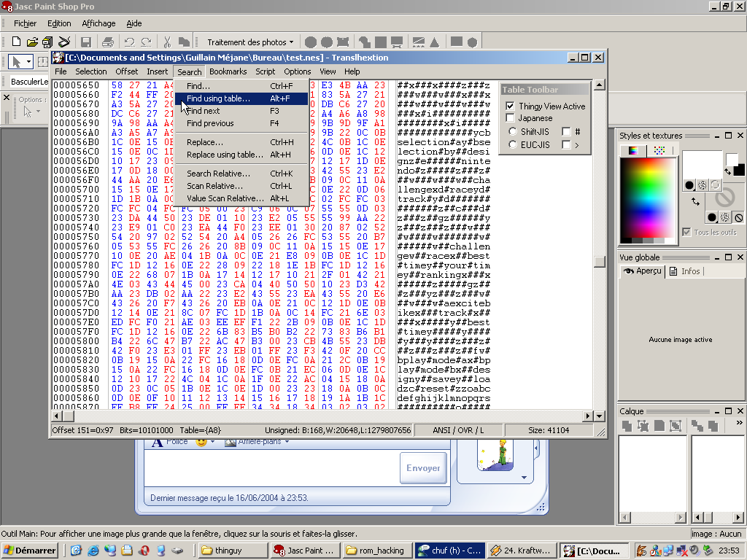Click into the chat message input field
747x560 pixels.
271,467
